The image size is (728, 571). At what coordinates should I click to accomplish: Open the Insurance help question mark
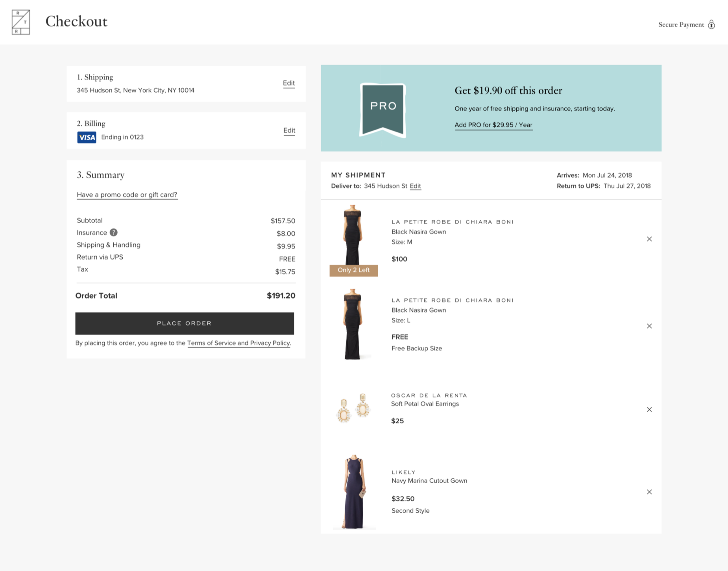tap(113, 233)
